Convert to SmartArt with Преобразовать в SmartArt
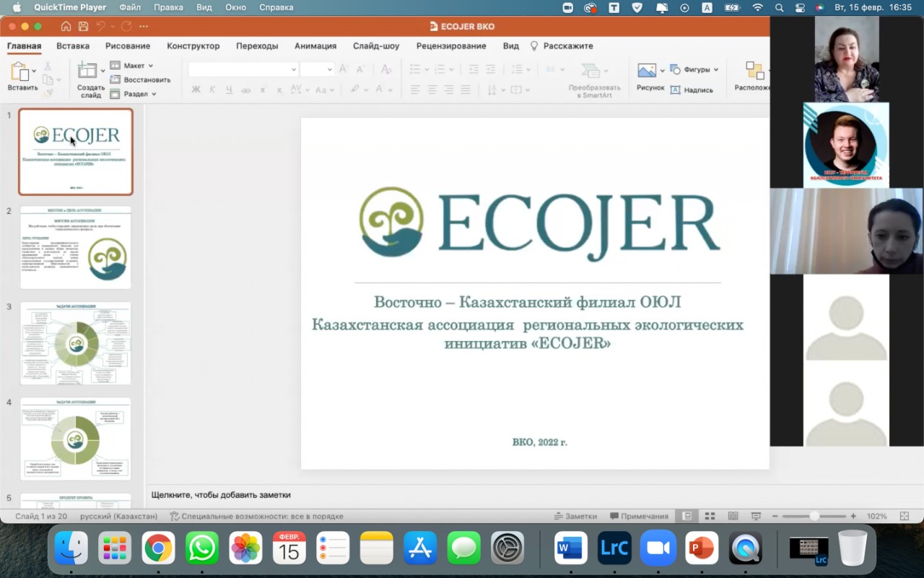The width and height of the screenshot is (924, 578). coord(594,79)
